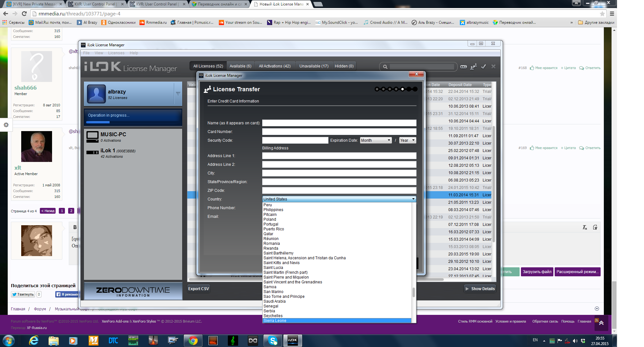The width and height of the screenshot is (644, 347).
Task: Switch to the Hidden (0) tab
Action: coord(344,66)
